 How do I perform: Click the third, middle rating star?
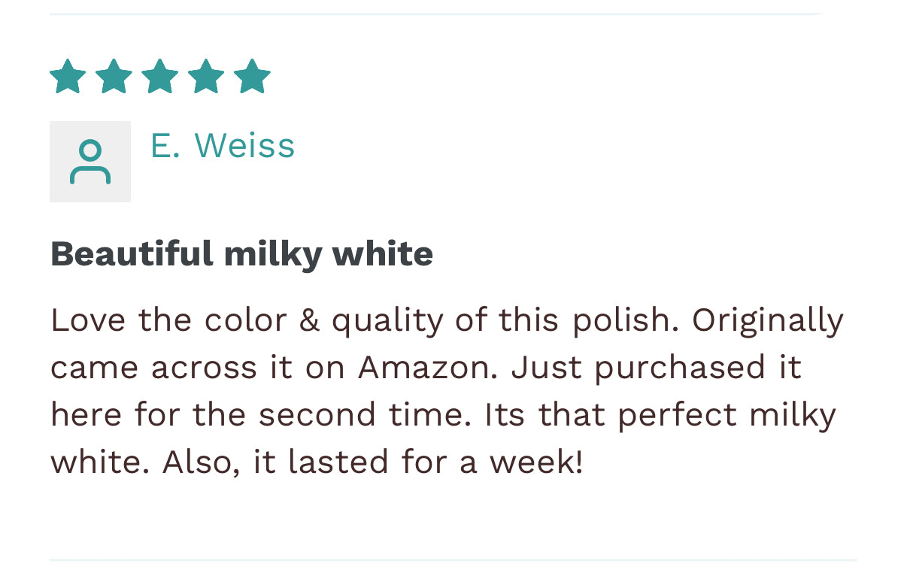tap(159, 77)
